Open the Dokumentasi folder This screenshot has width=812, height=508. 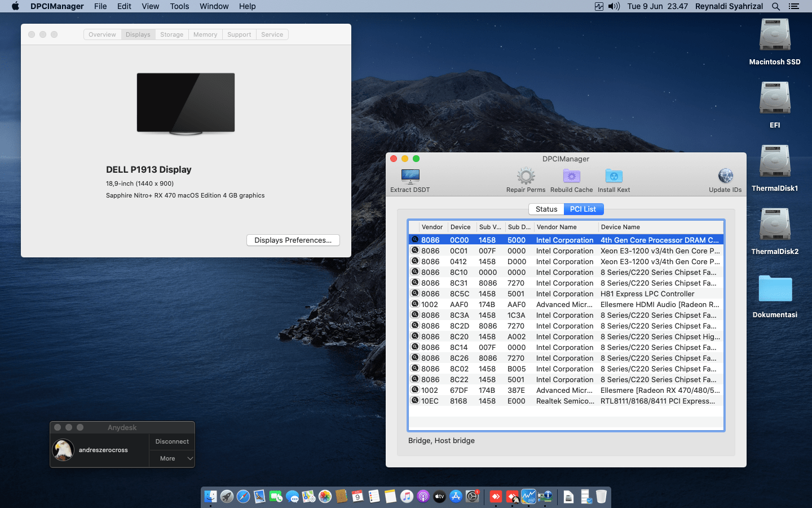tap(775, 289)
